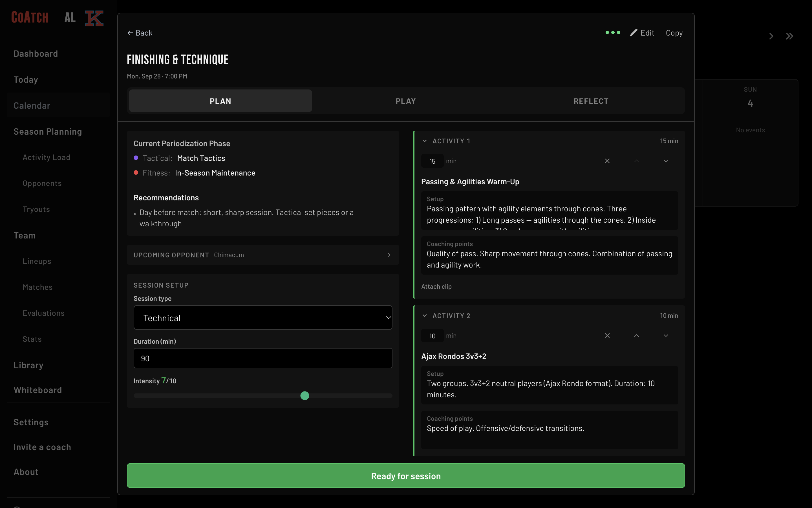Remove Activity 2 with X icon
The width and height of the screenshot is (812, 508).
607,336
